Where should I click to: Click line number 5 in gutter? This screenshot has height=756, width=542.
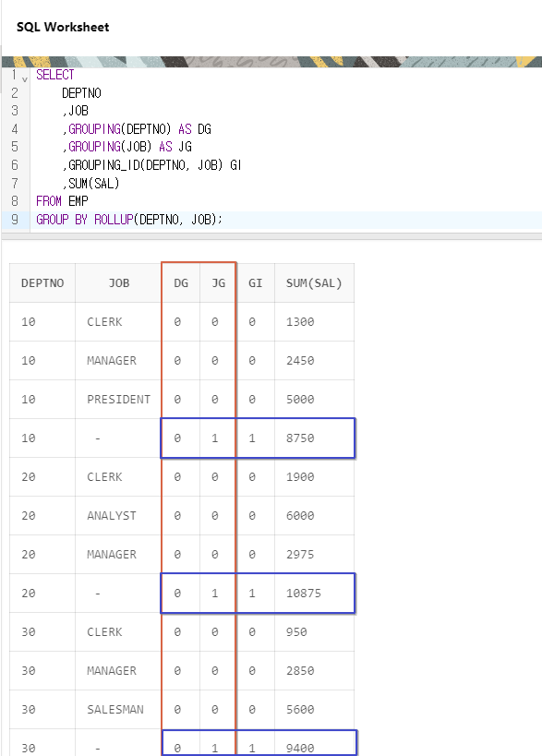point(15,147)
